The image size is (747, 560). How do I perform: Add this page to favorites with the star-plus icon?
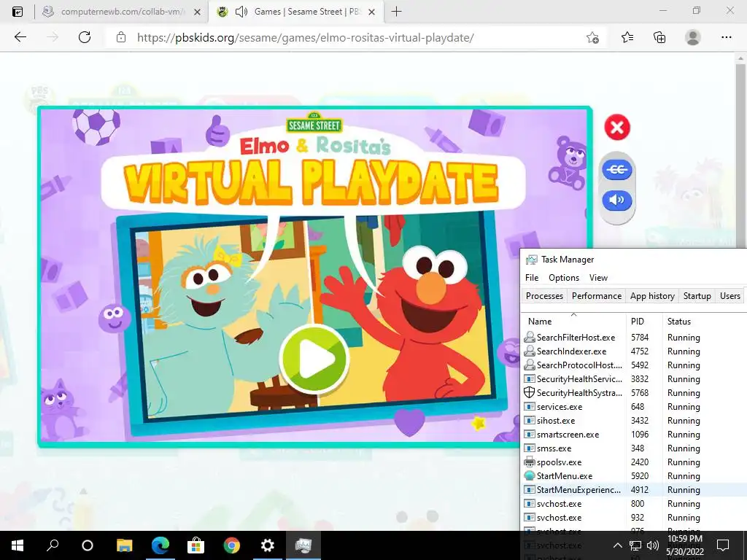tap(592, 37)
